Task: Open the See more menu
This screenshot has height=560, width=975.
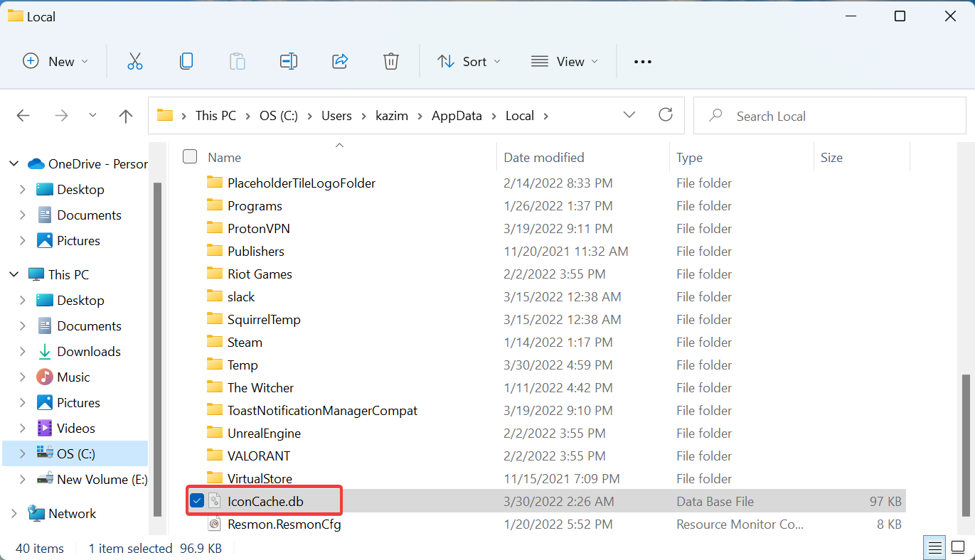Action: point(642,61)
